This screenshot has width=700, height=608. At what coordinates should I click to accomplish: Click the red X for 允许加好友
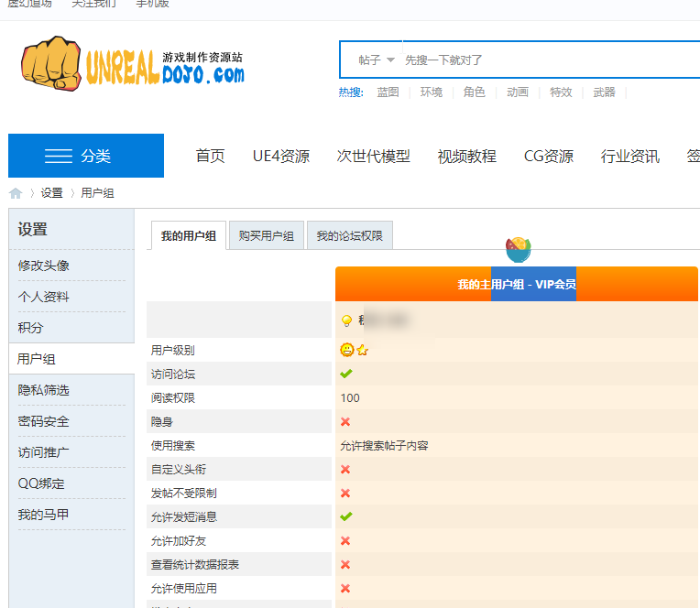(345, 540)
